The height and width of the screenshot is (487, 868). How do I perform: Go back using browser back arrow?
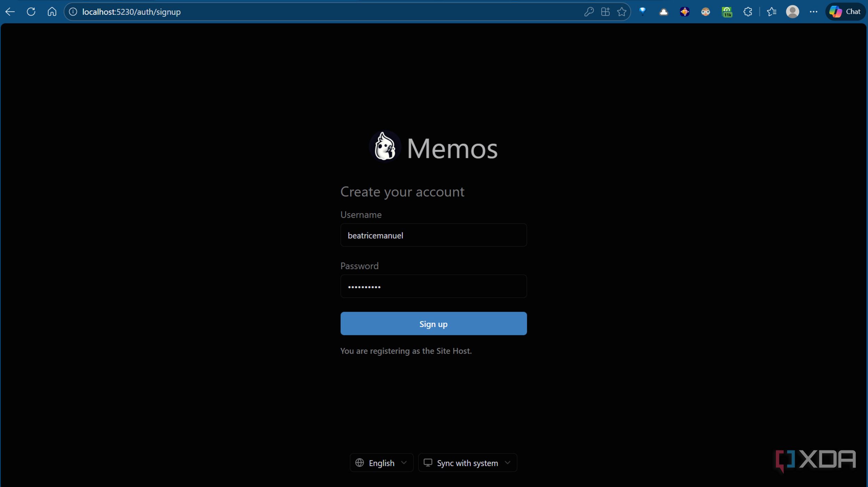coord(10,12)
